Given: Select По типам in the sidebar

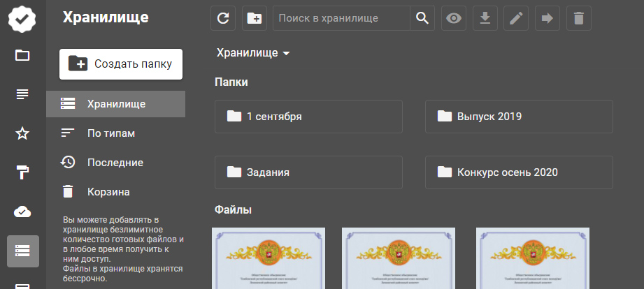Looking at the screenshot, I should click(x=116, y=133).
